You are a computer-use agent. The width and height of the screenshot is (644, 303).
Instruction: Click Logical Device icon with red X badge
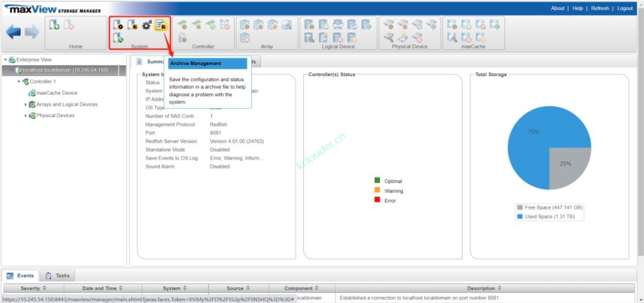coord(338,38)
